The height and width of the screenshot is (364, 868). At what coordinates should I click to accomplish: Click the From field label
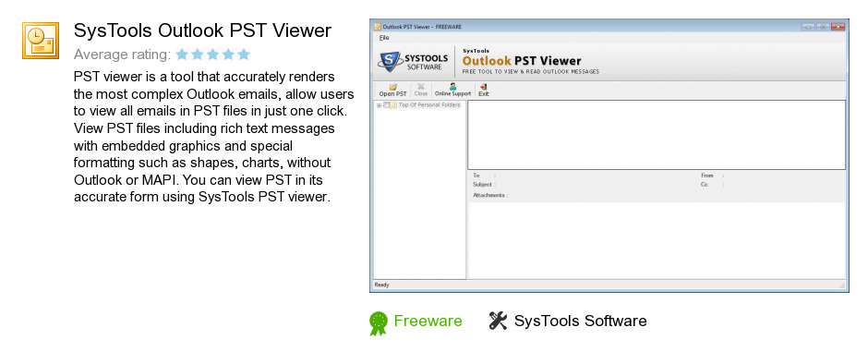point(707,176)
